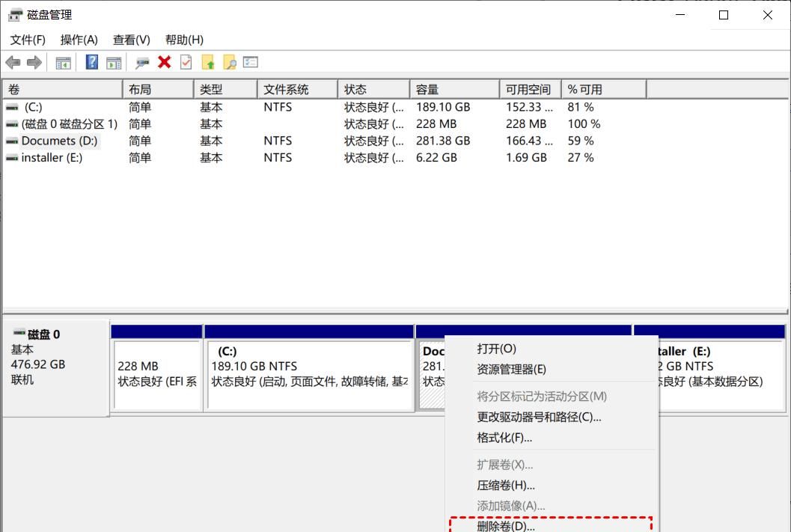Open the 查看(V) menu
The image size is (791, 532).
pos(131,40)
